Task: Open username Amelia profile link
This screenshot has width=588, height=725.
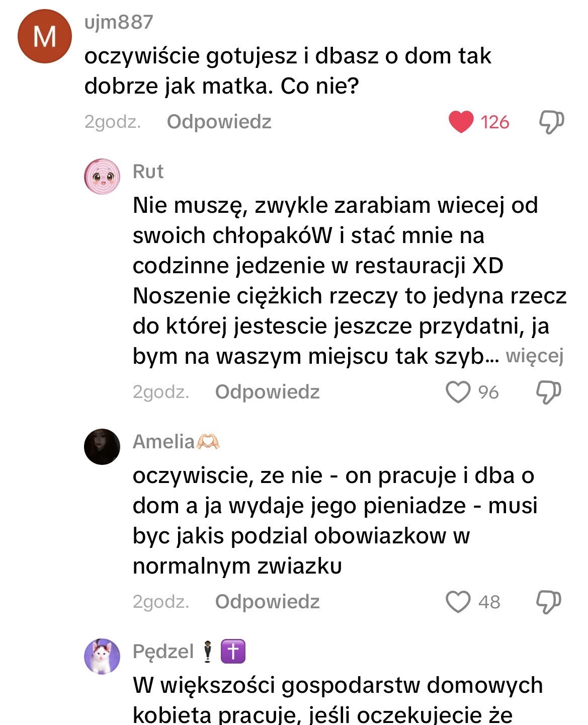Action: 163,442
